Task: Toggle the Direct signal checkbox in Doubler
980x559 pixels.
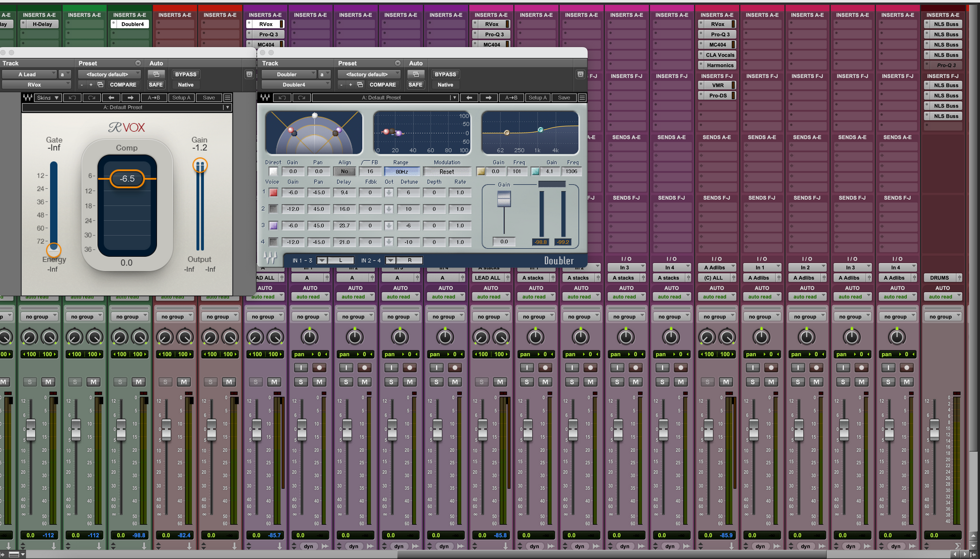Action: point(273,172)
